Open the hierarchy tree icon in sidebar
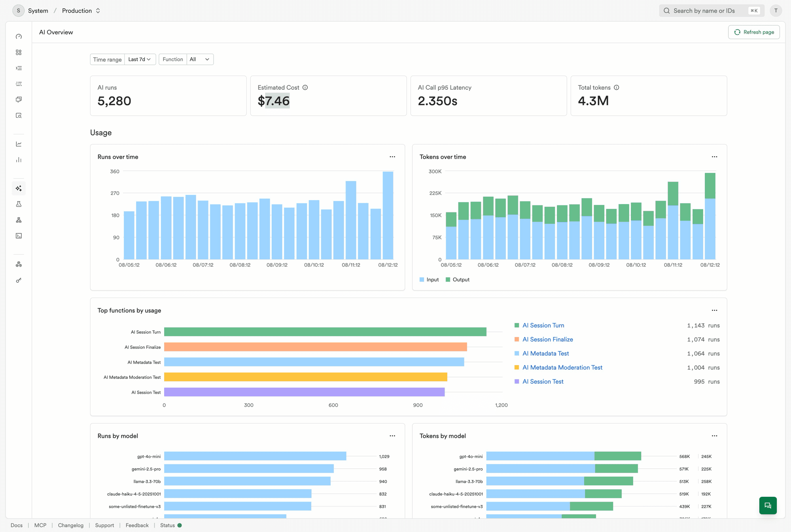The width and height of the screenshot is (791, 532). pos(19,220)
